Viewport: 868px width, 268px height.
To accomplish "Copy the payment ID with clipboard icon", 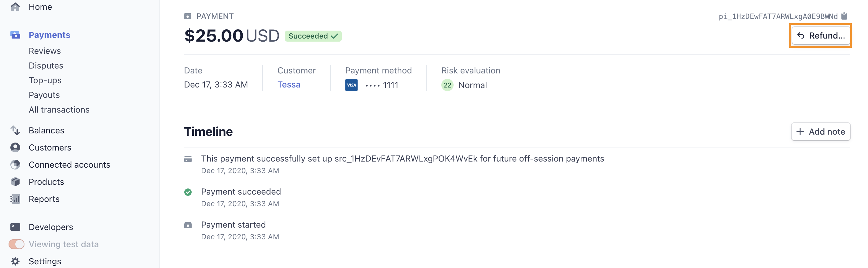I will pos(844,16).
